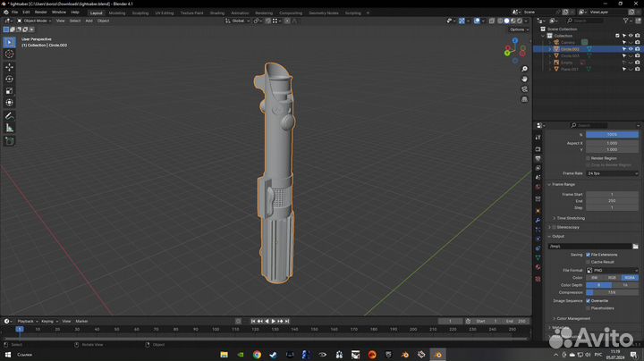Viewport: 644px width, 361px height.
Task: Open timeline Playback menu
Action: [27, 321]
